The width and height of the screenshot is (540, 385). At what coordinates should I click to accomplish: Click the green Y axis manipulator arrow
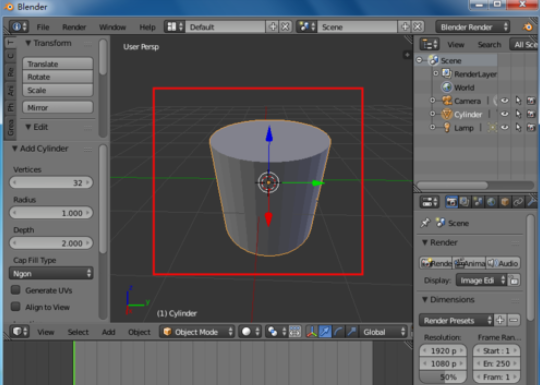[x=318, y=183]
